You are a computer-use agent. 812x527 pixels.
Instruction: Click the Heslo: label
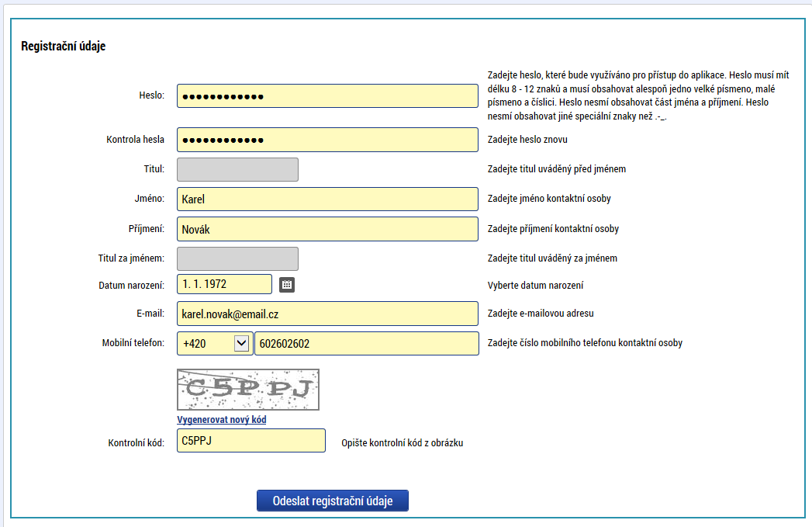tap(152, 95)
